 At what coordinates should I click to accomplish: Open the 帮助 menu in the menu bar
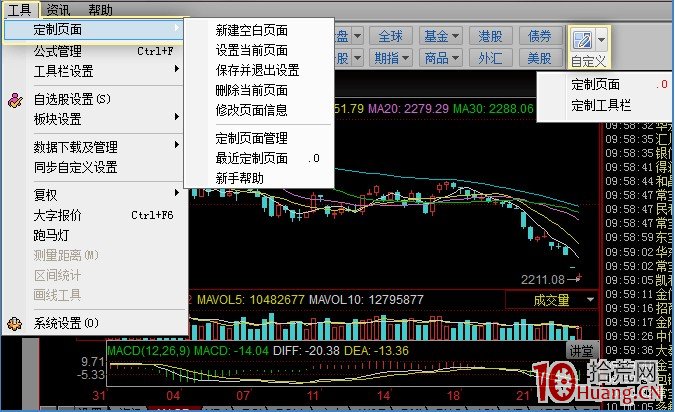click(100, 9)
